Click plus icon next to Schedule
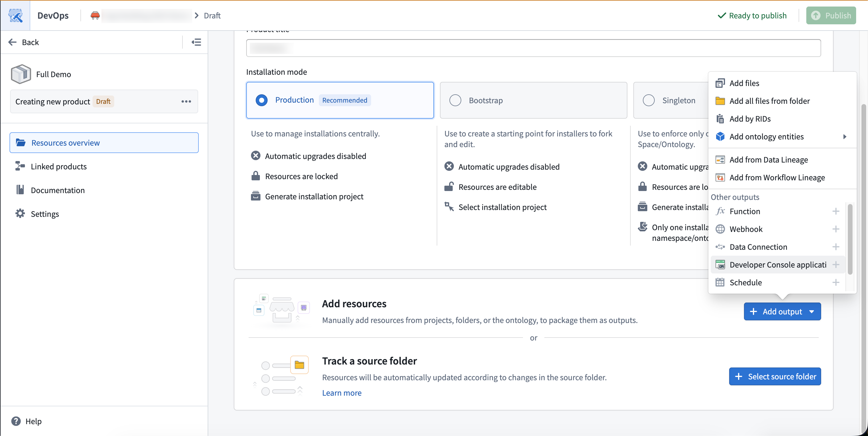 point(836,282)
